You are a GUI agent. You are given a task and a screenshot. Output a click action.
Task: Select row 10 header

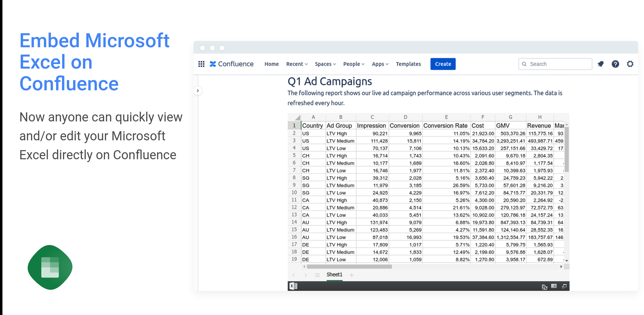pyautogui.click(x=294, y=192)
